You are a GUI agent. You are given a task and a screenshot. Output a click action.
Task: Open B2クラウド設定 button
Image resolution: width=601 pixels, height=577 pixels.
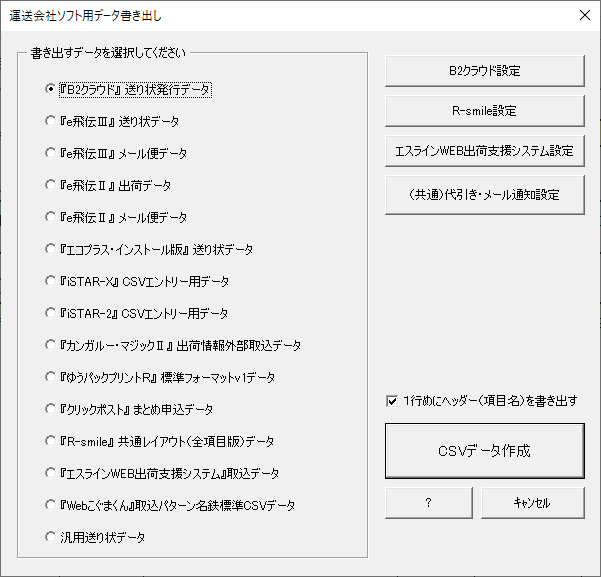484,71
